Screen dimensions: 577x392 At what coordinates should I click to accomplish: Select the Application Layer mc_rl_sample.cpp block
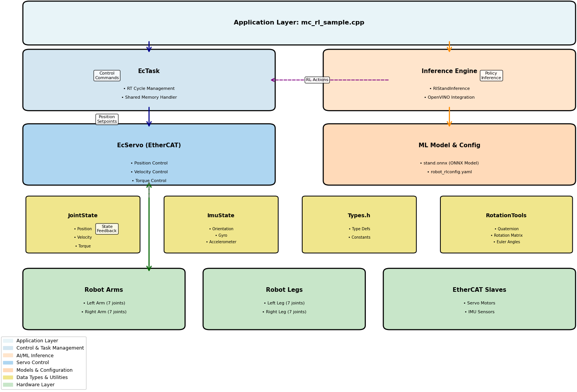coord(298,22)
